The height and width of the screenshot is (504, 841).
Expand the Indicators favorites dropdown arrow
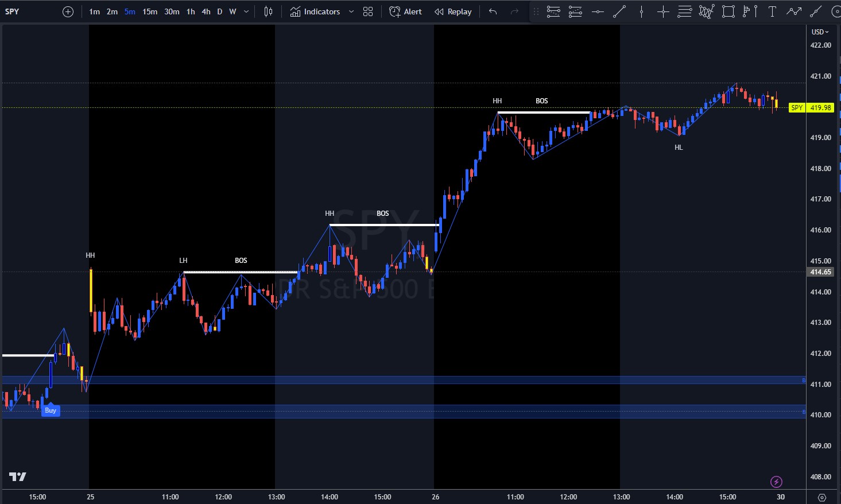point(351,11)
